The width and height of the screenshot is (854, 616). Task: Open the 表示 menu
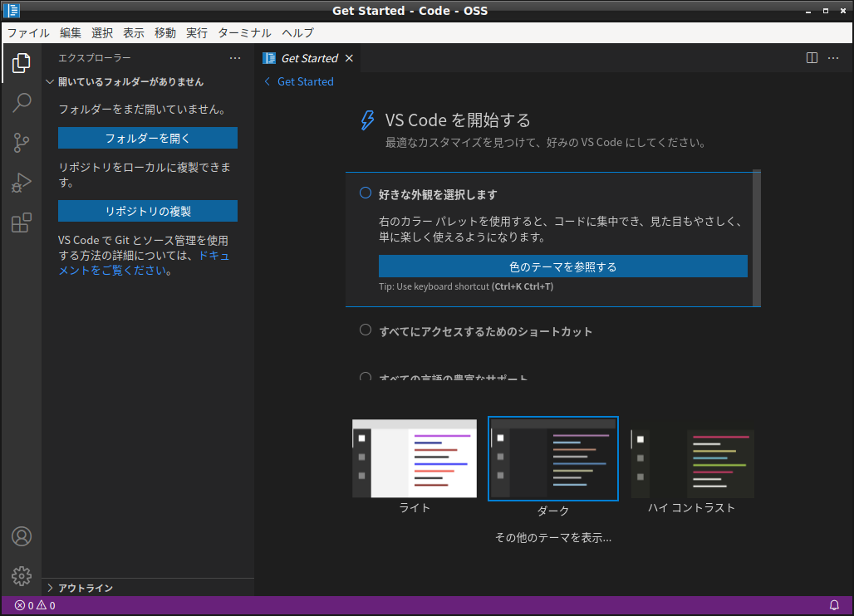point(134,32)
